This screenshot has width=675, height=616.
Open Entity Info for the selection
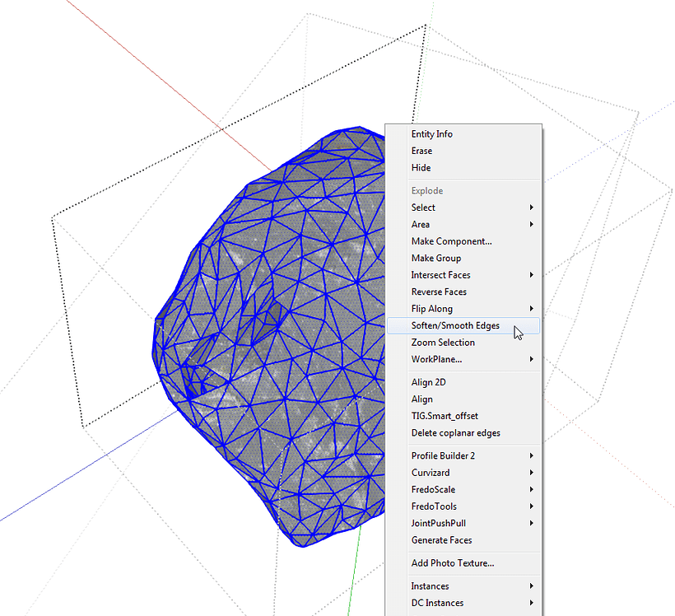pos(432,133)
